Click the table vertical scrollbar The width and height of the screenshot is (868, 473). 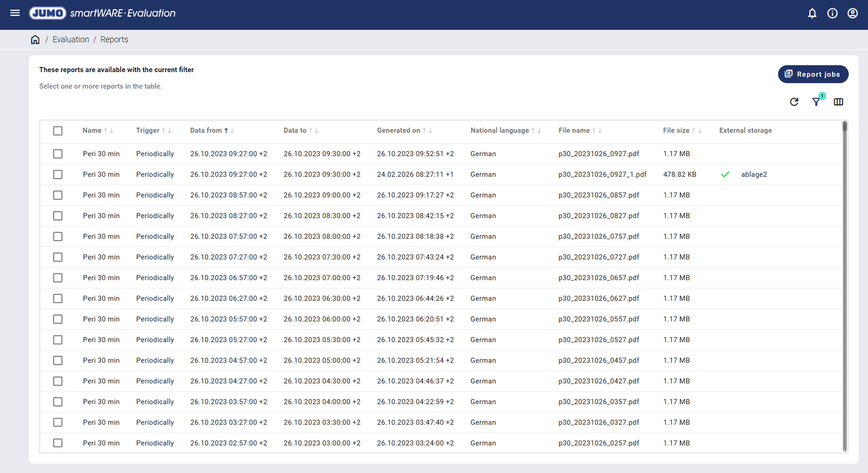click(x=845, y=287)
